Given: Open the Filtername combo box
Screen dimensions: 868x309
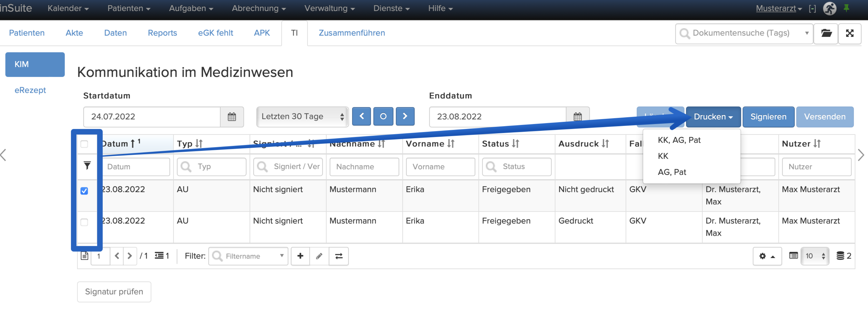Looking at the screenshot, I should [x=248, y=256].
